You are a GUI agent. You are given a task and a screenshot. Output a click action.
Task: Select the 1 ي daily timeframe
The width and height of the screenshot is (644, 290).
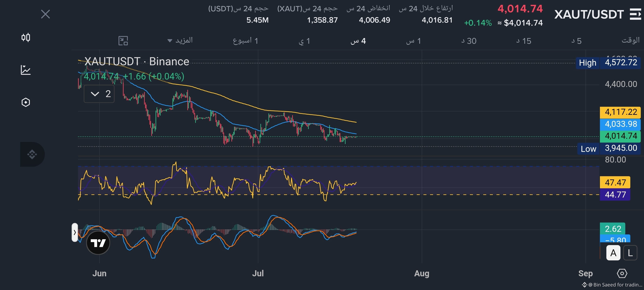pos(304,41)
